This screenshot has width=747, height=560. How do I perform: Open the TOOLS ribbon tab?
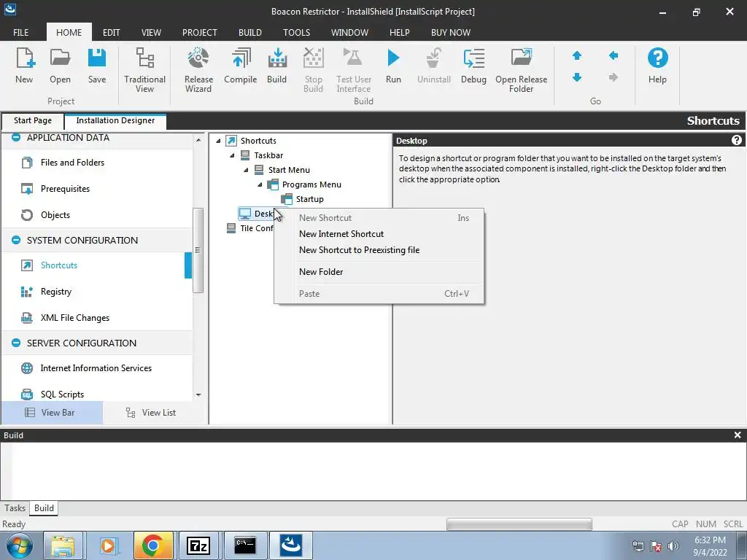(x=296, y=32)
